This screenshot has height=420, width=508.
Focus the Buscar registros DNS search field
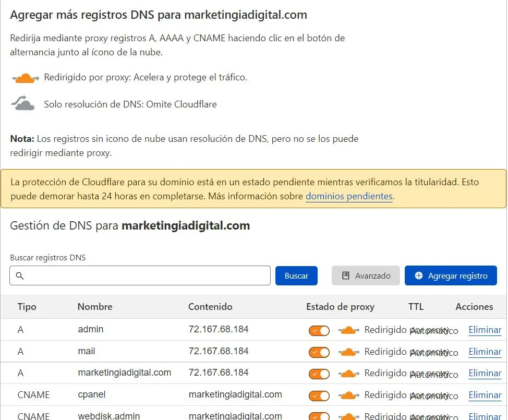140,275
